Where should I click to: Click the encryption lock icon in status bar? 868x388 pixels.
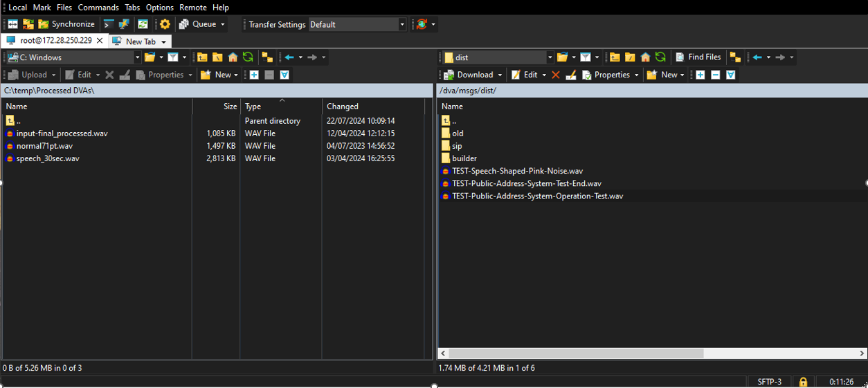(803, 382)
